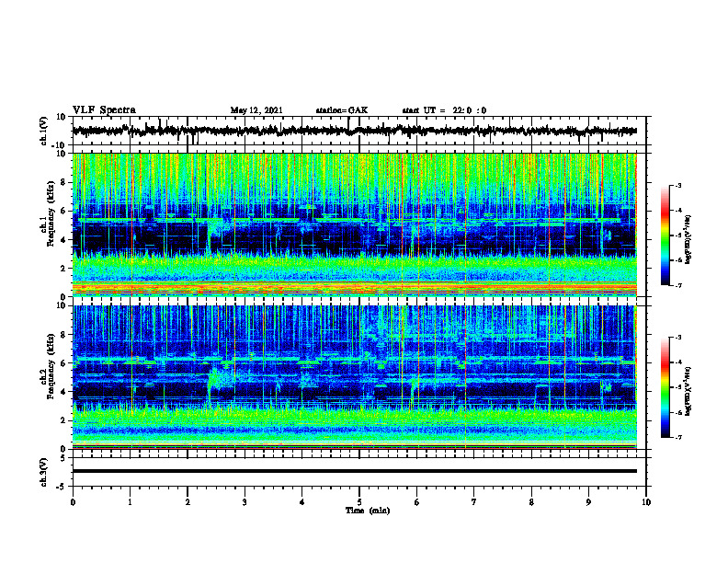Click the "-7" label on the lower color bar
This screenshot has width=728, height=563.
click(678, 437)
